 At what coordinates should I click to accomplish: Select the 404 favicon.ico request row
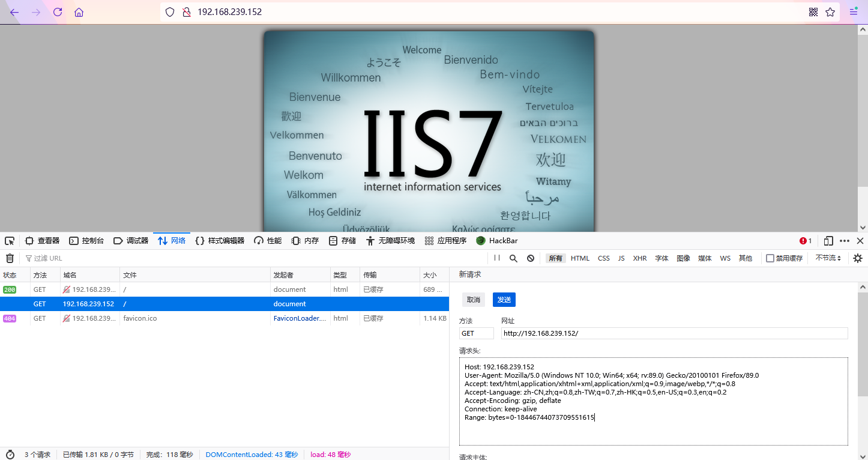225,318
